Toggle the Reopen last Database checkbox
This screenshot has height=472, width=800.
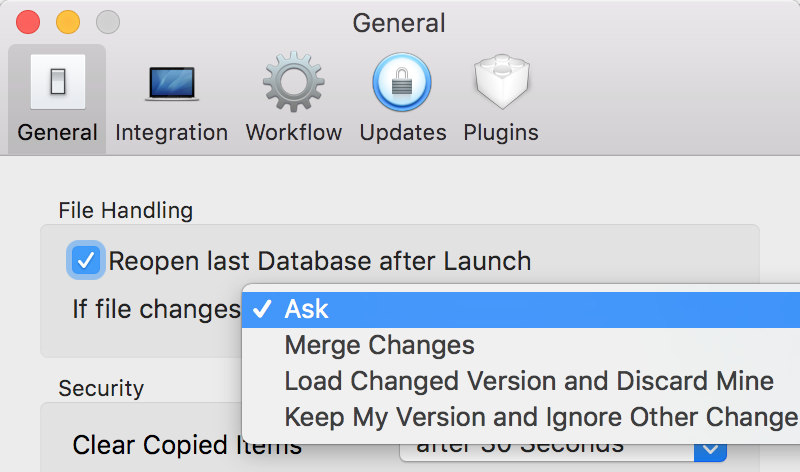click(86, 260)
